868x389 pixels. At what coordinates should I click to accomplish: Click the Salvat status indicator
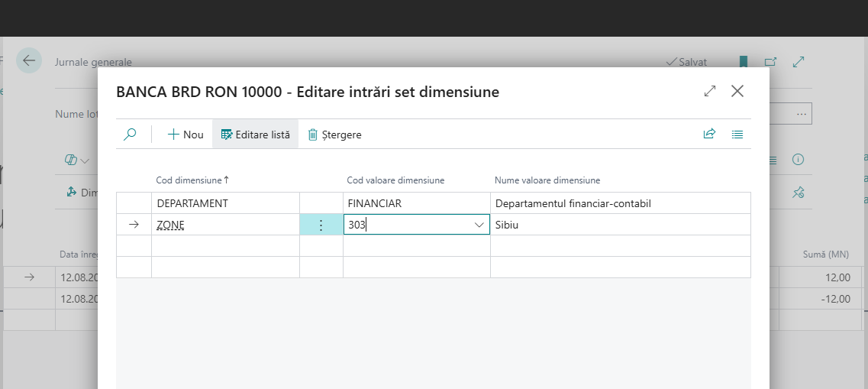coord(686,62)
